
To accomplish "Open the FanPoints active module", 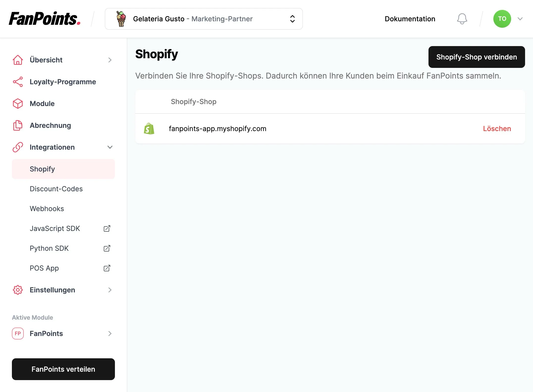I will (63, 334).
